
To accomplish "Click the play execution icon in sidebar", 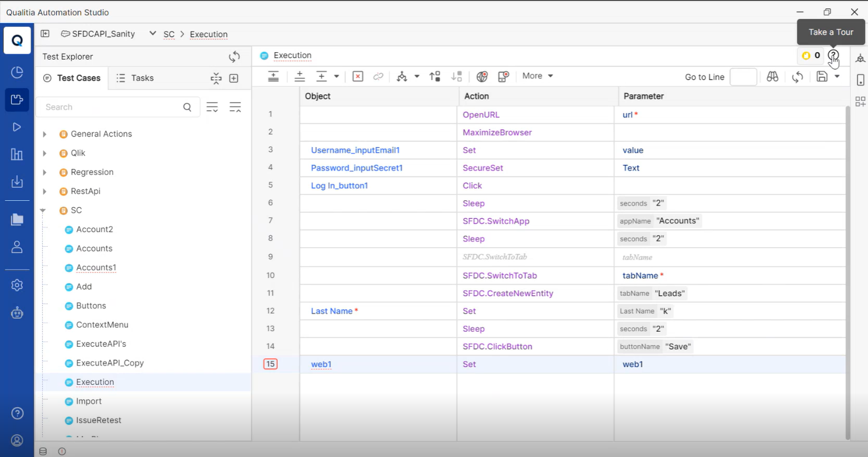I will click(17, 127).
